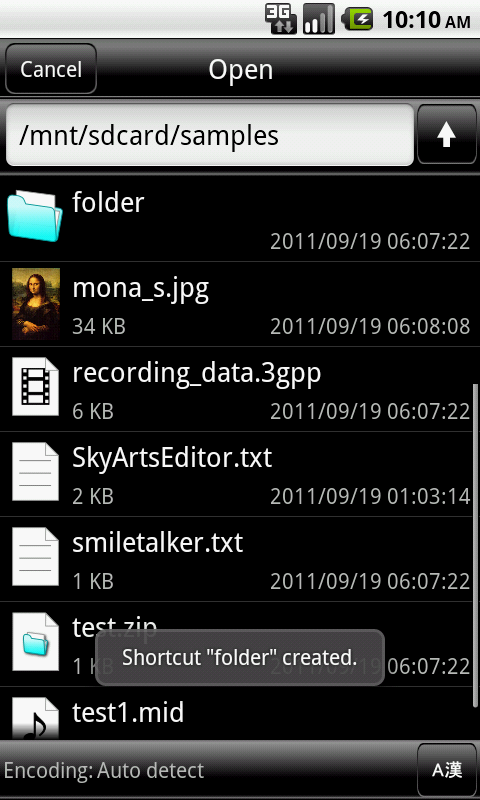Cancel the Open dialog
This screenshot has width=480, height=800.
tap(51, 69)
